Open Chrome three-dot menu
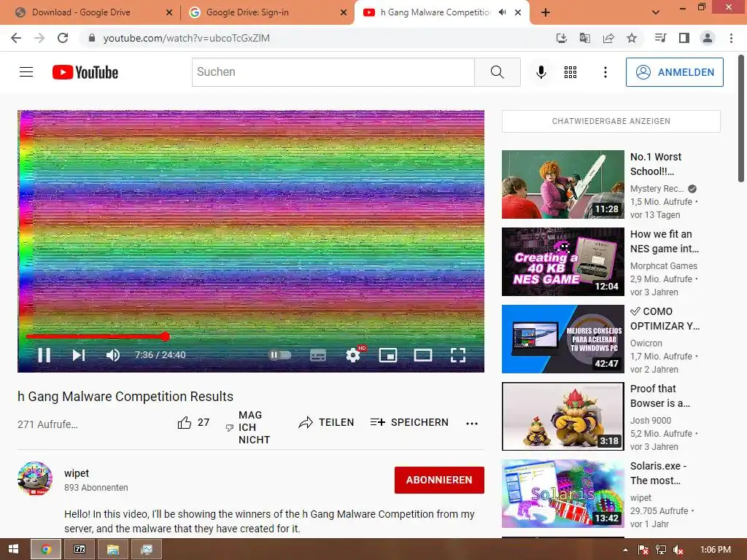The height and width of the screenshot is (560, 747). 731,38
